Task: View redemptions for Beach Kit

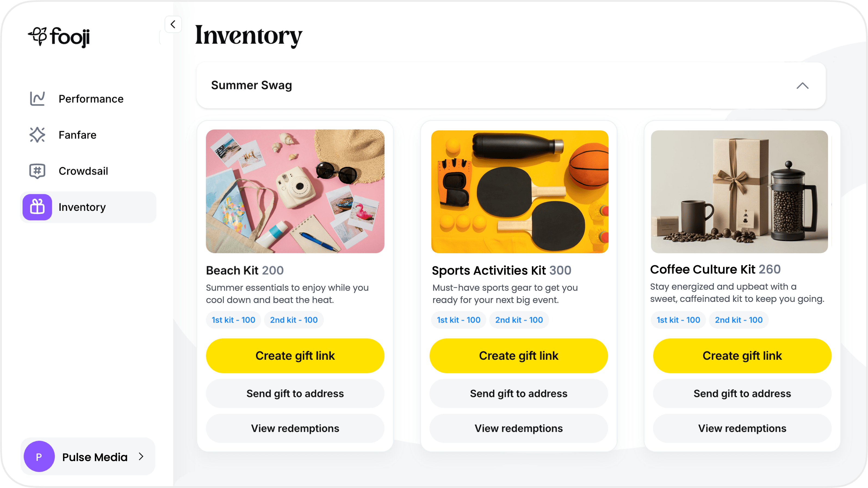Action: coord(295,428)
